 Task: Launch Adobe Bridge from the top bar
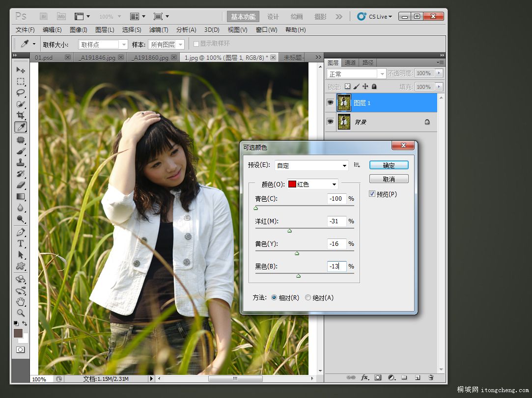point(43,16)
